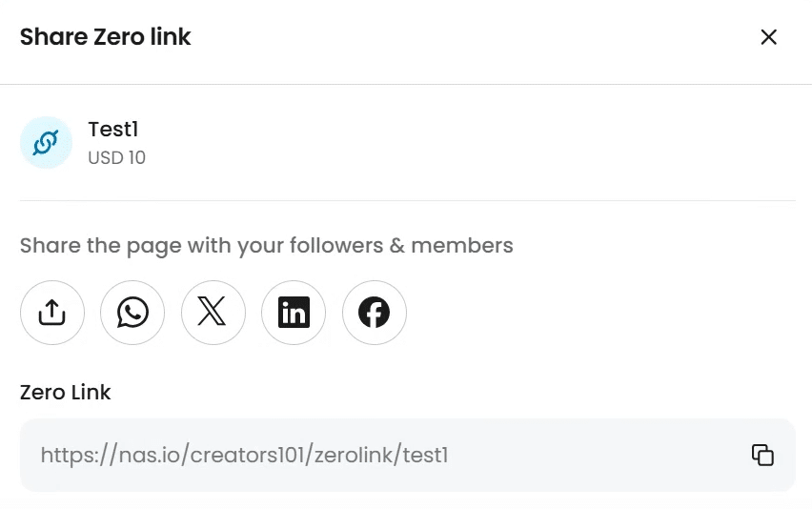Dismiss the dialog with the X at top right
The width and height of the screenshot is (812, 509).
(x=768, y=37)
